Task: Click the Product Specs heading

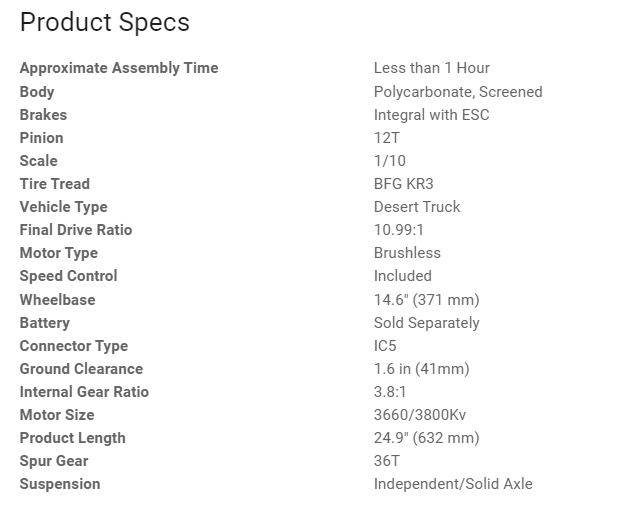Action: [104, 22]
